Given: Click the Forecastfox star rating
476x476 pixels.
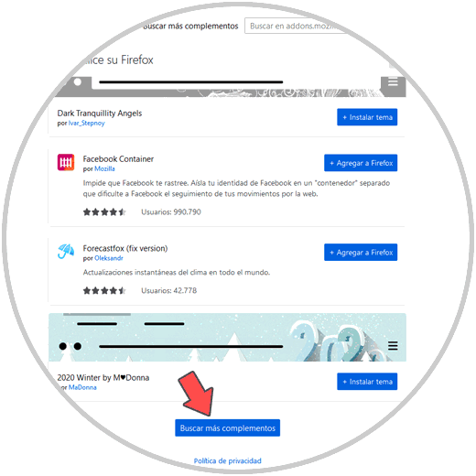Looking at the screenshot, I should point(104,290).
